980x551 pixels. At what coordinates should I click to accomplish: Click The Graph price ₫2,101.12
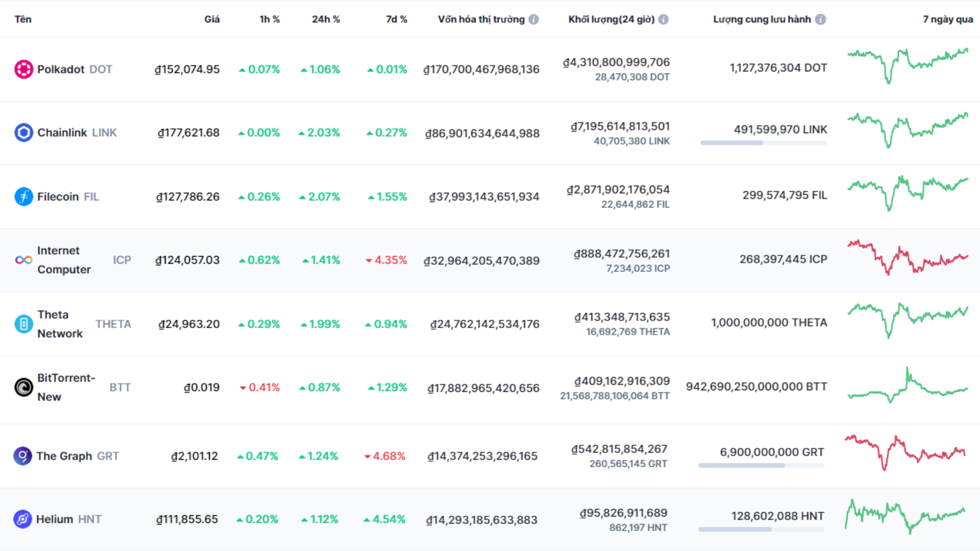[x=194, y=456]
